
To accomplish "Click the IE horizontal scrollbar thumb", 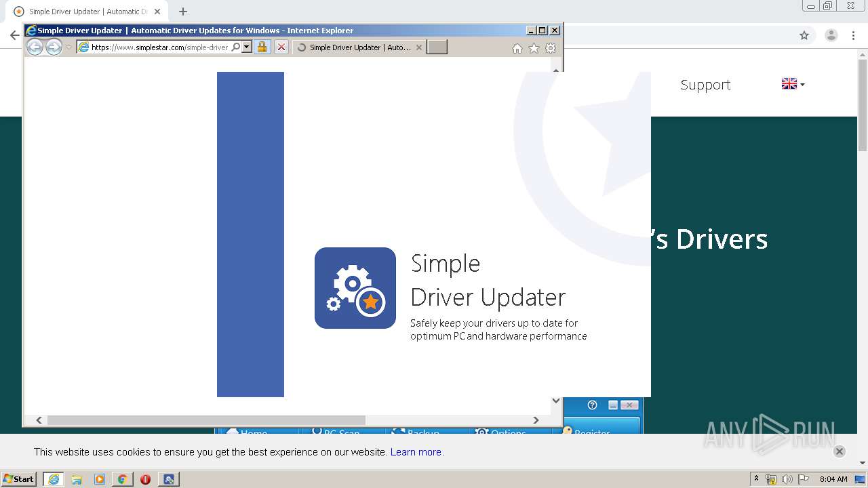I will click(206, 420).
